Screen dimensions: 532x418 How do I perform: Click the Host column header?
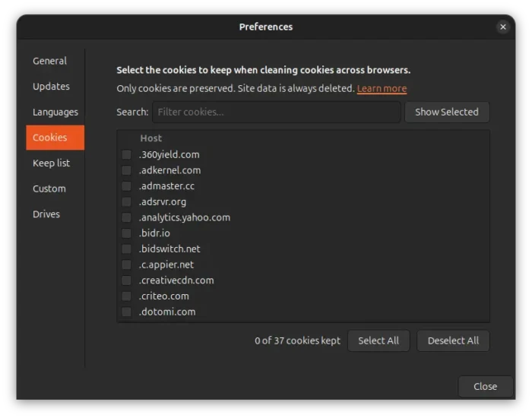pos(151,138)
